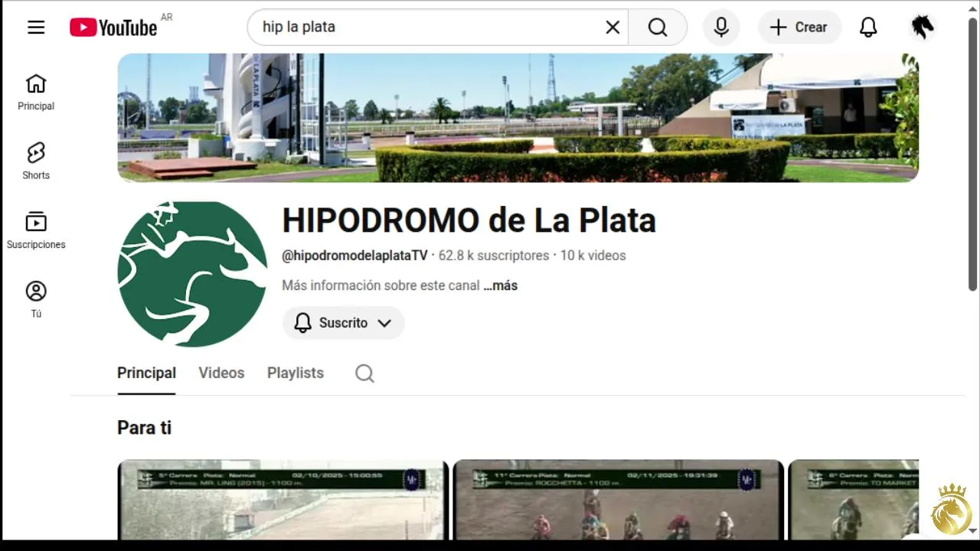Click the YouTube logo
This screenshot has height=551, width=980.
coord(113,28)
